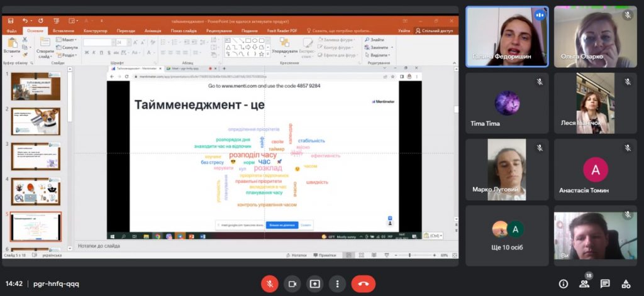Toggle the Нотатки notes pane
Screen dimensions: 644x296
[296, 255]
